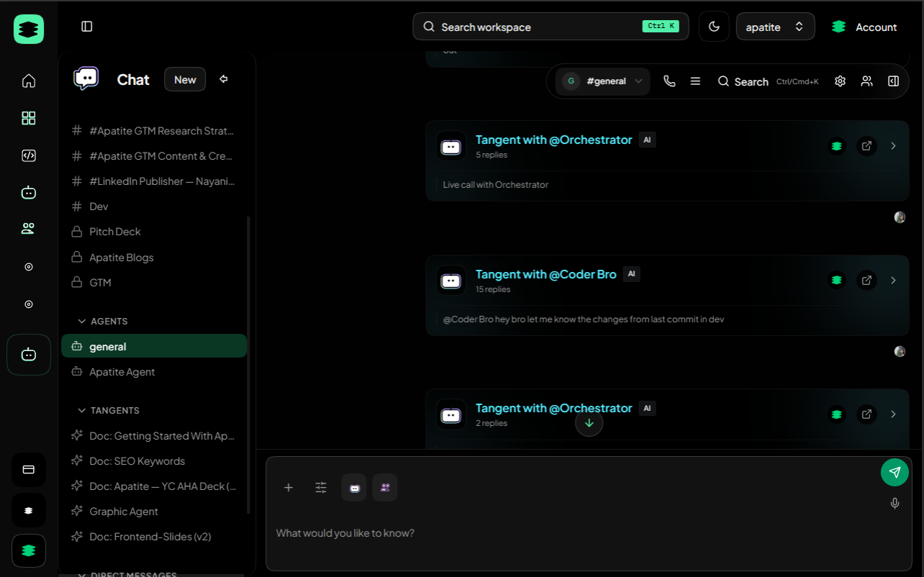This screenshot has width=924, height=577.
Task: Toggle dark mode moon icon
Action: tap(714, 27)
